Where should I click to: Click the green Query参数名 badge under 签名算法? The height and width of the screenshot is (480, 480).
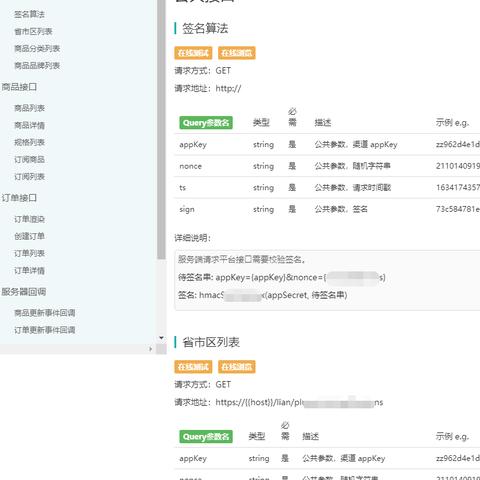pos(206,123)
